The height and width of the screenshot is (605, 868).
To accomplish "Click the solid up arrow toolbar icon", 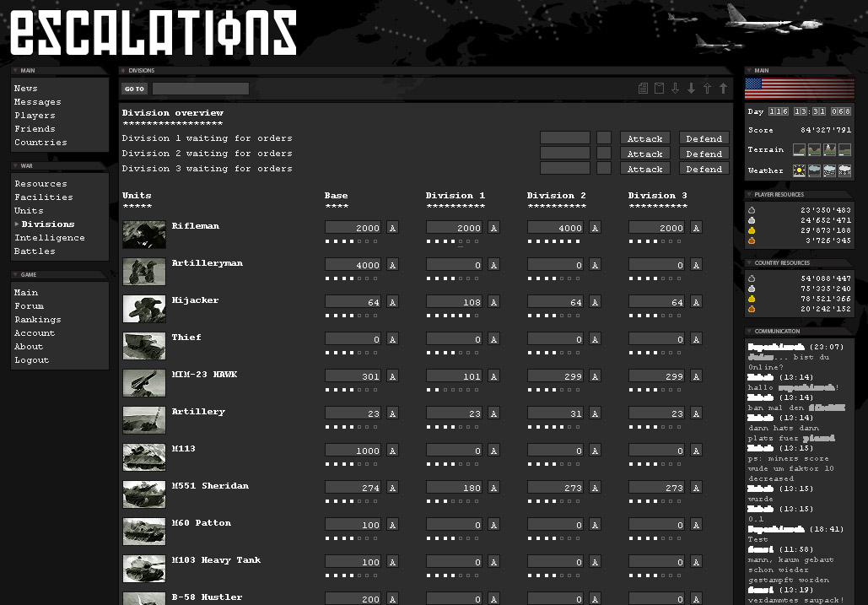I will (x=723, y=89).
